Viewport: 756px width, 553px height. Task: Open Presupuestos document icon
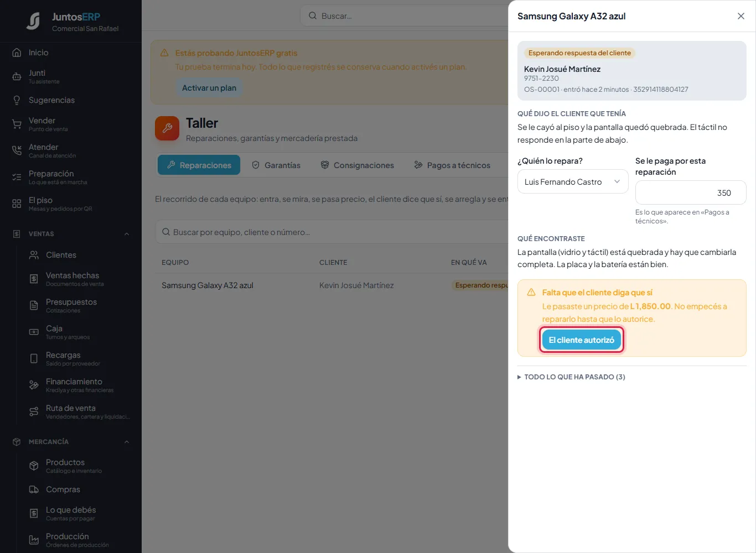[34, 306]
